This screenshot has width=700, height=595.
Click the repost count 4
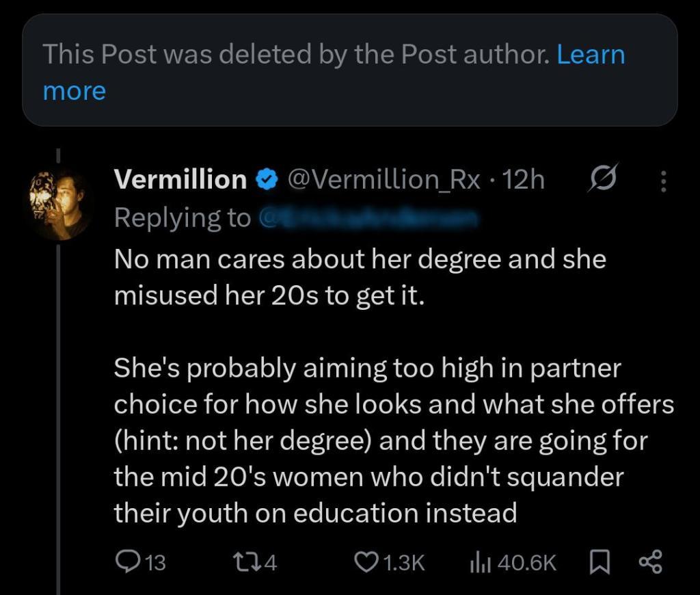pyautogui.click(x=270, y=563)
